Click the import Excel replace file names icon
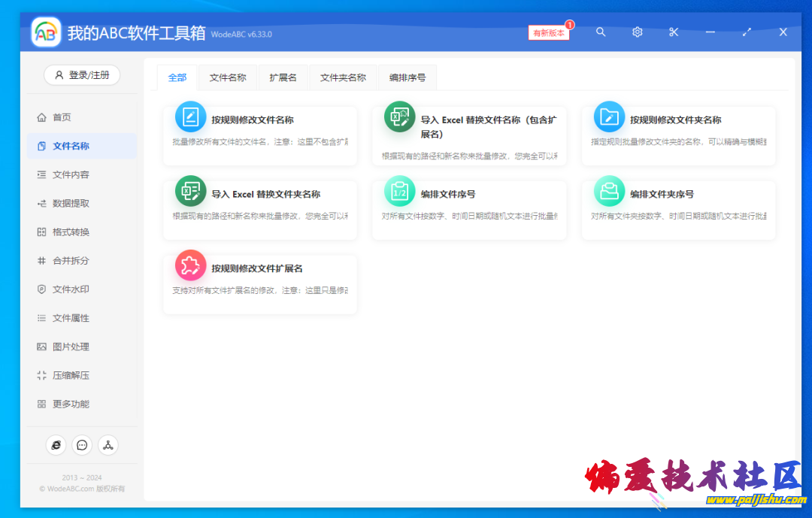Image resolution: width=812 pixels, height=518 pixels. [399, 117]
